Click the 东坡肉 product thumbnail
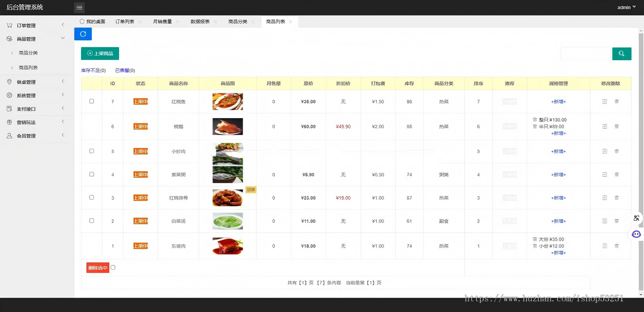The width and height of the screenshot is (644, 312). click(228, 246)
